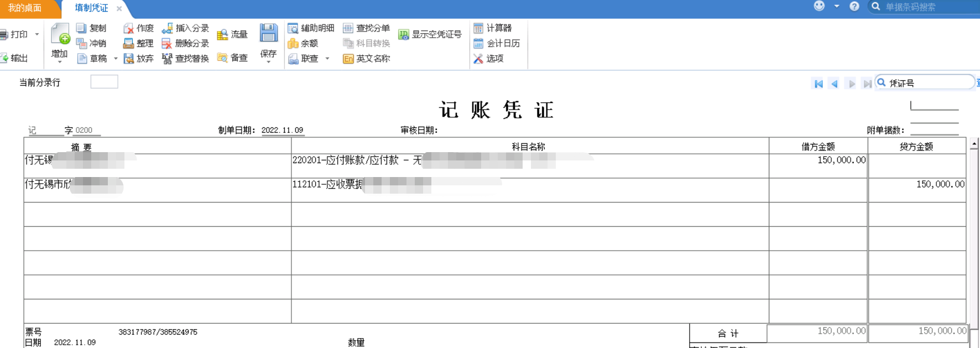Expand the Print (打印) dropdown arrow
The width and height of the screenshot is (980, 348).
click(37, 34)
